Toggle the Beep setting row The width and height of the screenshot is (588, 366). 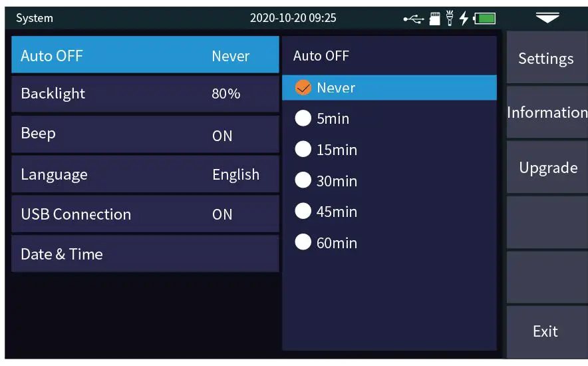[145, 134]
